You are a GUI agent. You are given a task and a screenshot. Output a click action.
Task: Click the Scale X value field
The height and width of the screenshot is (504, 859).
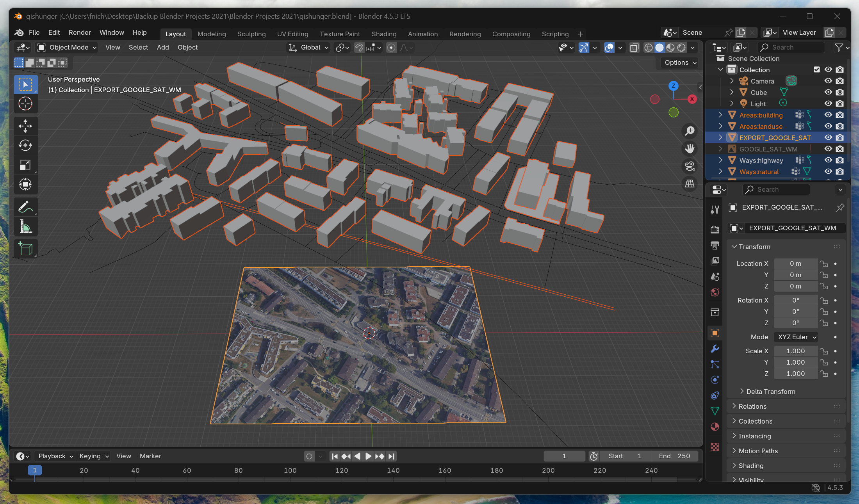[795, 351]
